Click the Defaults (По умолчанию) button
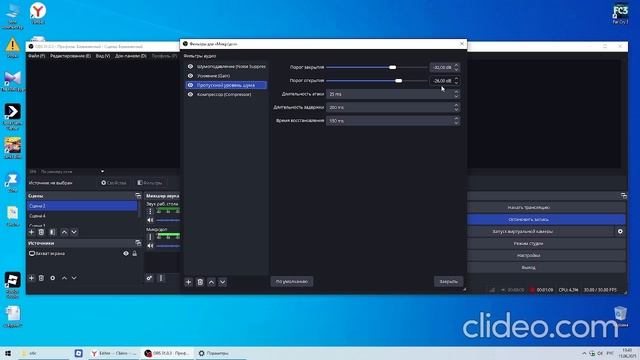 click(x=292, y=282)
